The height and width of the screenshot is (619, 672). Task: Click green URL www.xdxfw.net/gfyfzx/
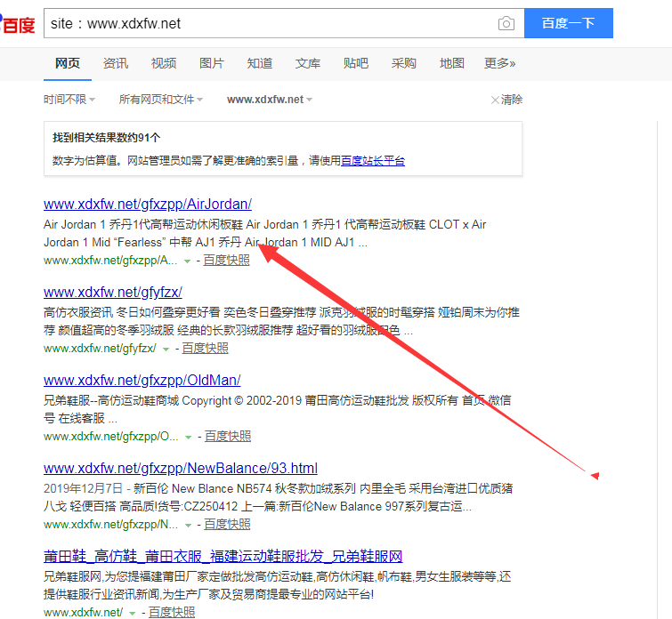click(x=100, y=349)
